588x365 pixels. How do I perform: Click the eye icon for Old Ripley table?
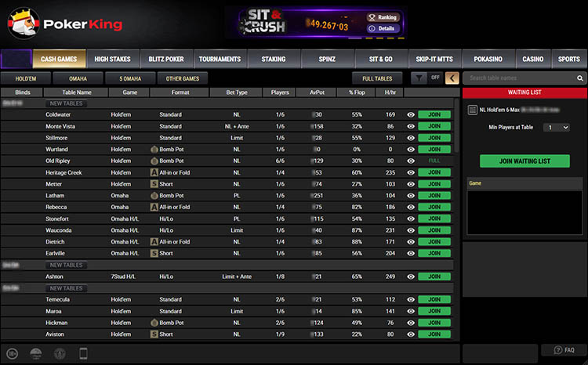click(411, 161)
